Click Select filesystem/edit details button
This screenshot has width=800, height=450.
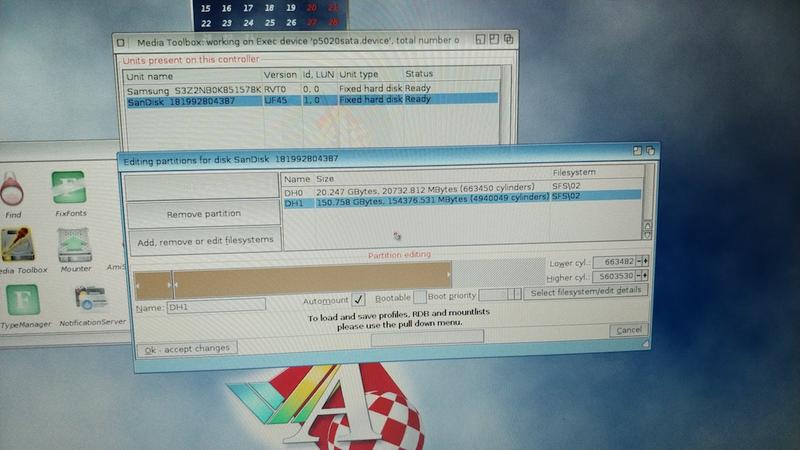coord(586,291)
